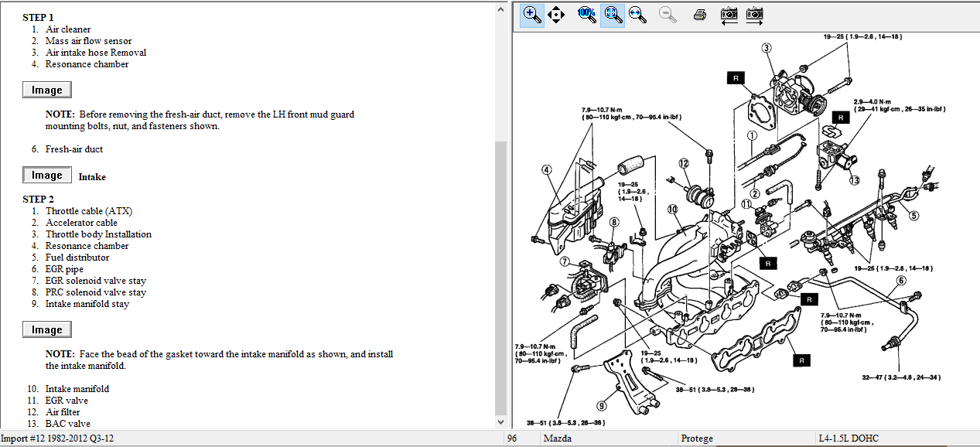This screenshot has height=447, width=980.
Task: Click the 'STEP 1' heading
Action: (x=39, y=17)
